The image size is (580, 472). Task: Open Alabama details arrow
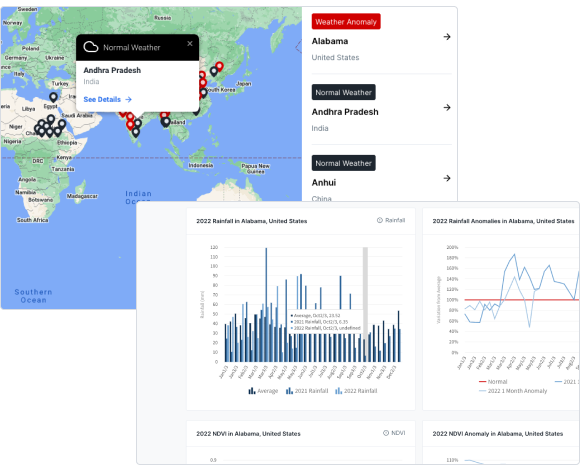point(447,37)
